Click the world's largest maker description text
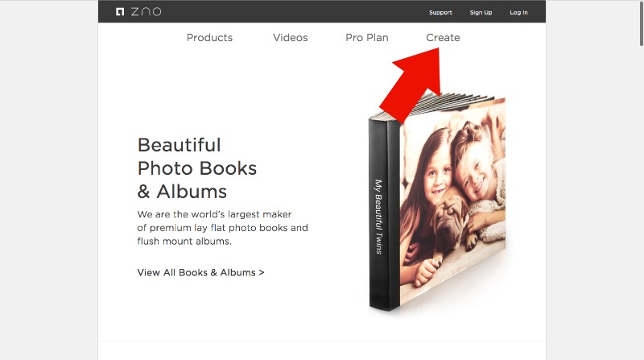This screenshot has height=360, width=644. [222, 228]
